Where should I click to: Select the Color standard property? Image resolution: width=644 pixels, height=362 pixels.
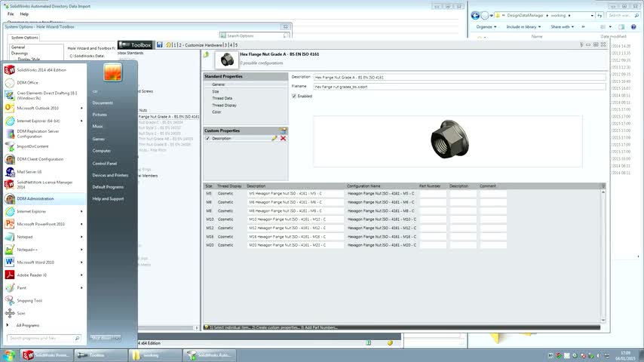[216, 112]
